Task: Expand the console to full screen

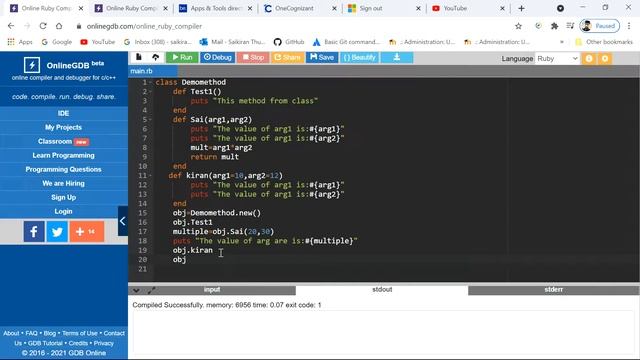Action: click(151, 291)
